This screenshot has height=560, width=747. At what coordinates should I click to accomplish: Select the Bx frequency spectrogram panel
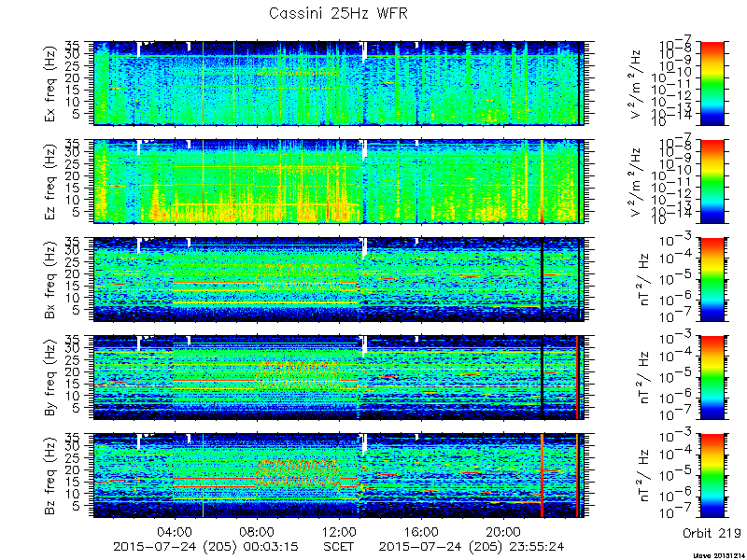click(x=339, y=279)
